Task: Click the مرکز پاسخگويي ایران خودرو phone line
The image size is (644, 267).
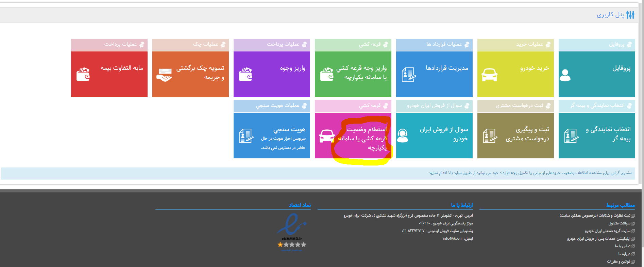Action: pos(446,223)
